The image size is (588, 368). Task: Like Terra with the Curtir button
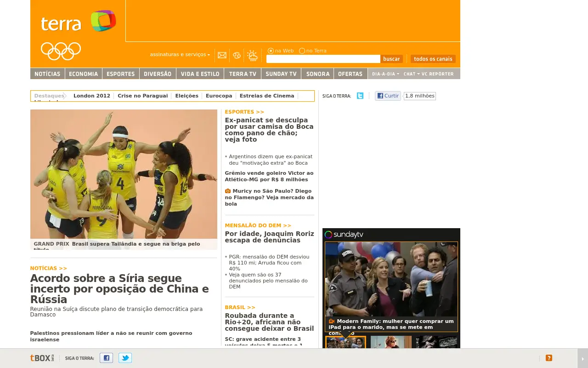tap(388, 96)
